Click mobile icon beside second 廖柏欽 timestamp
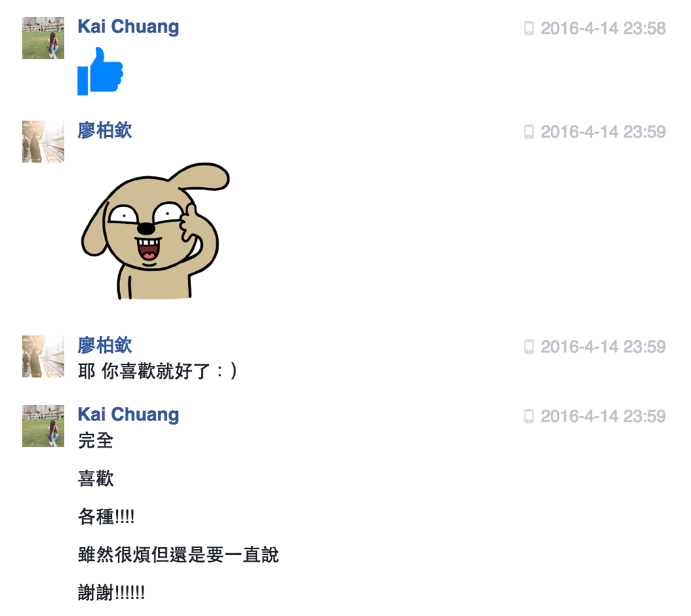The width and height of the screenshot is (691, 616). click(529, 347)
